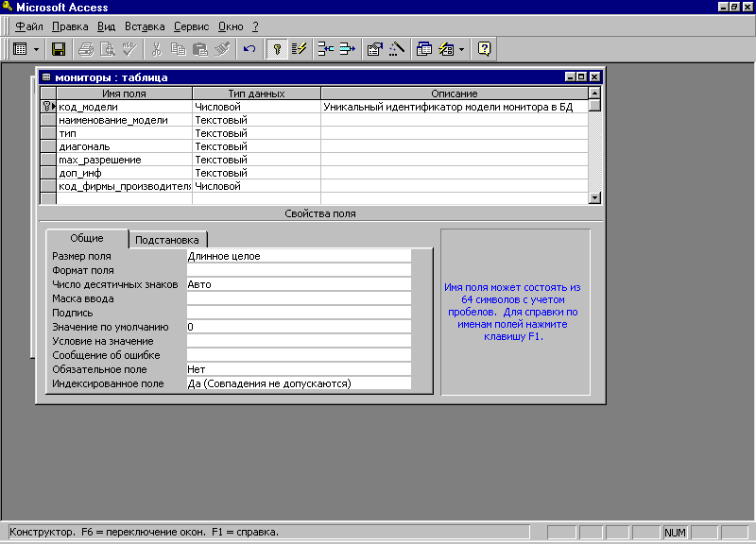
Task: Click the Подпись input box
Action: 299,313
